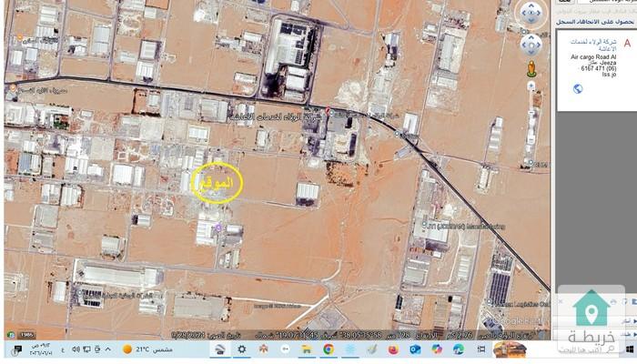Screen dimensions: 637x364
Task: Click the look-down arrow on the top compass
Action: tap(531, 20)
